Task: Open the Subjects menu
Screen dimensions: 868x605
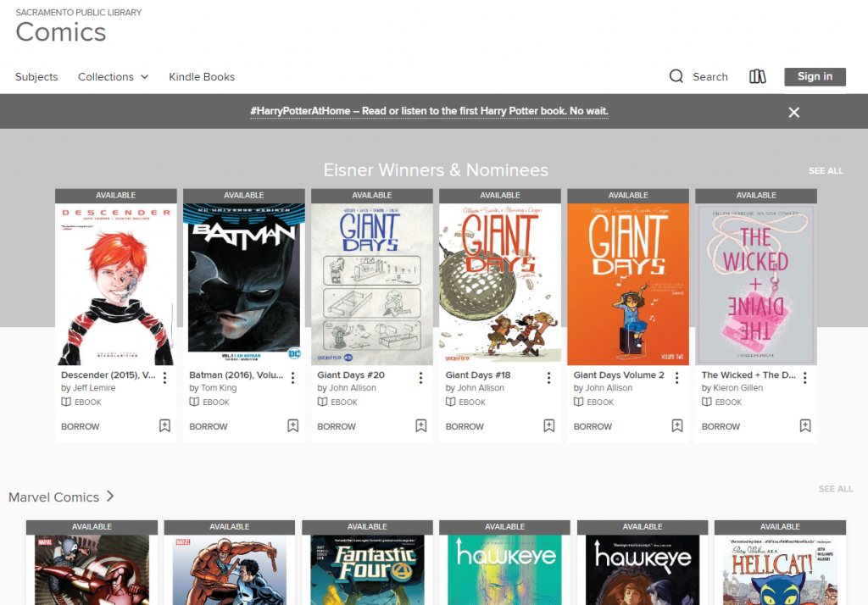Action: pos(36,77)
